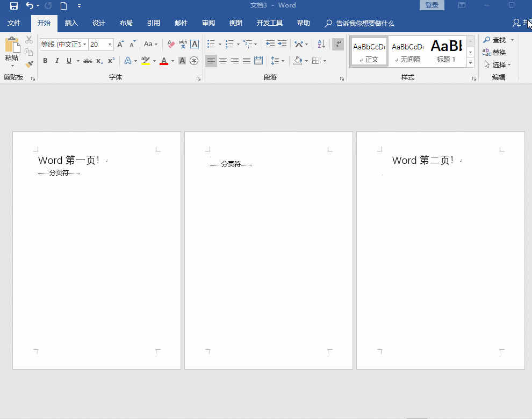Switch to the 插入 ribbon tab
This screenshot has height=419, width=532.
tap(71, 23)
